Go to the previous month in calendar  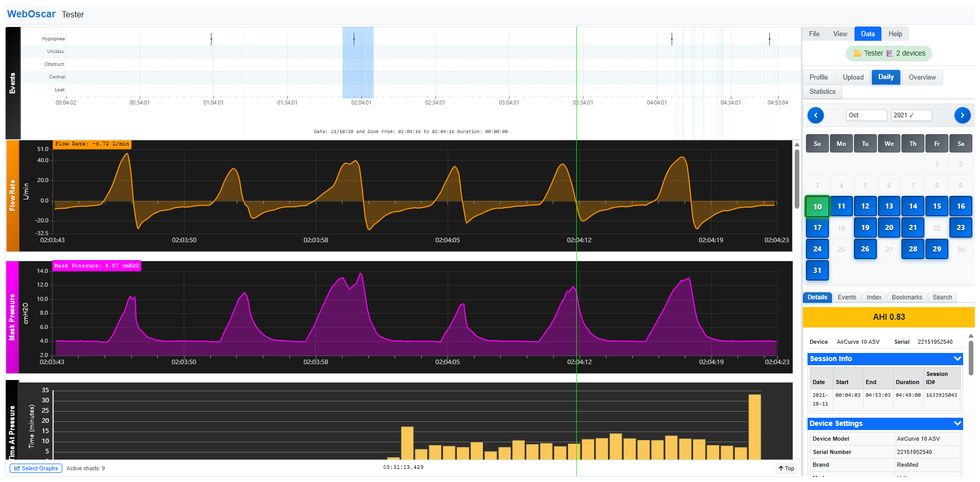click(816, 115)
